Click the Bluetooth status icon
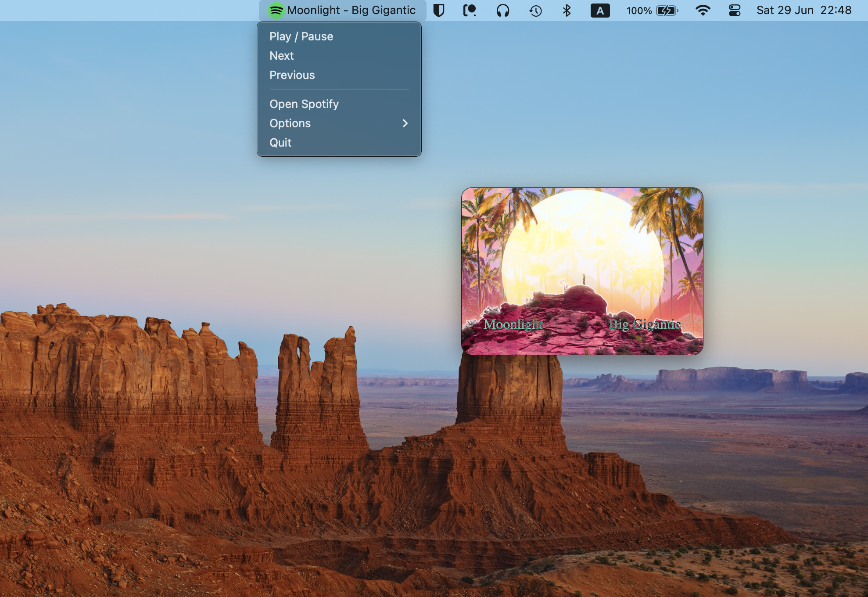The width and height of the screenshot is (868, 597). coord(567,11)
